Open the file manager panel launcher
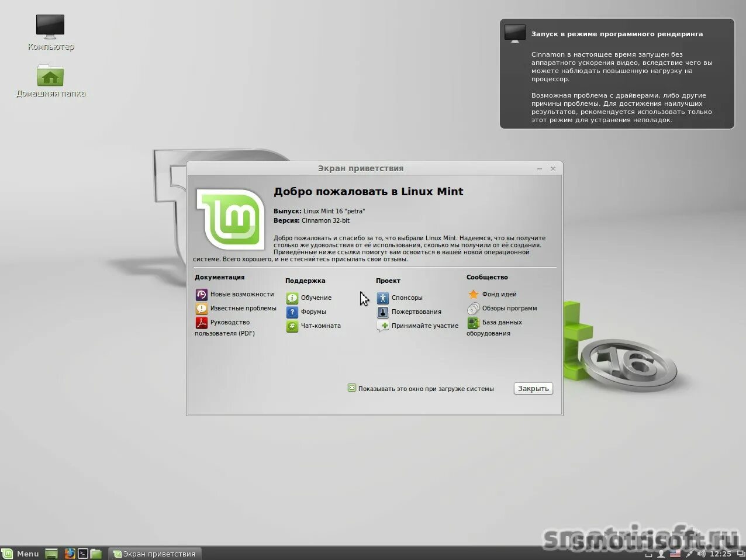746x560 pixels. coord(96,554)
